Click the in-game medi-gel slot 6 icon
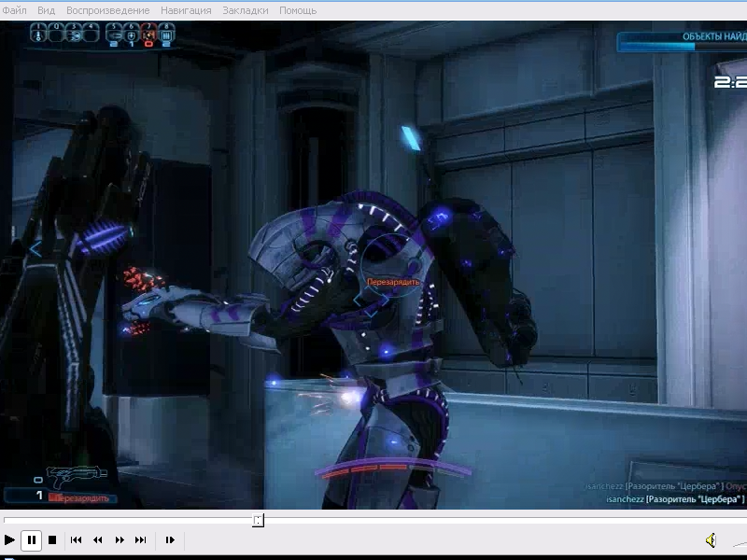This screenshot has height=560, width=747. [132, 35]
